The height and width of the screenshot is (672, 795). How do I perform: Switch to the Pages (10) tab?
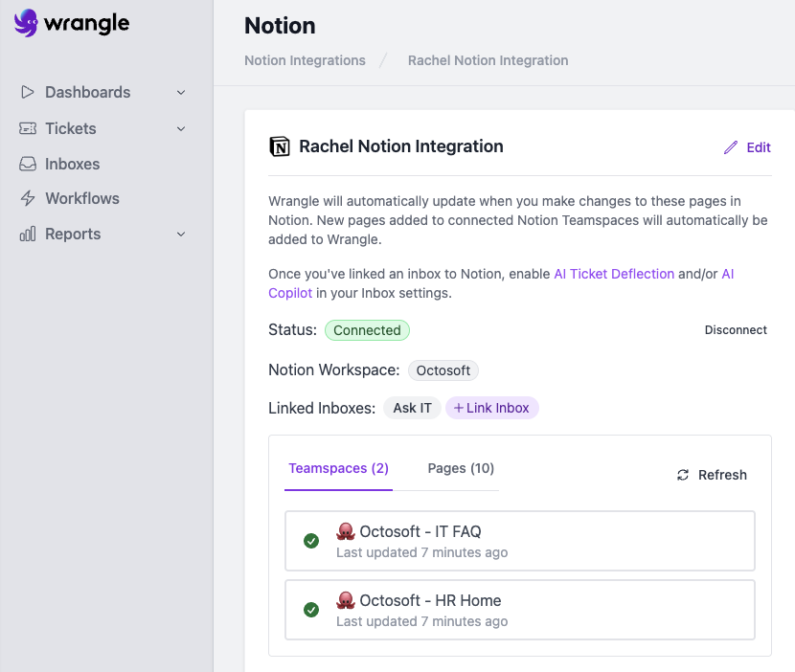[x=461, y=468]
